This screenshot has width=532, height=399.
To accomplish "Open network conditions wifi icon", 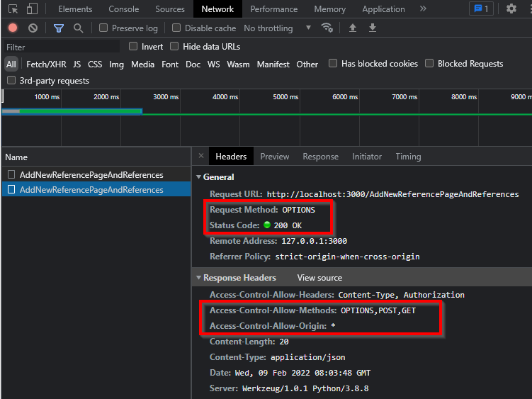I will click(327, 28).
